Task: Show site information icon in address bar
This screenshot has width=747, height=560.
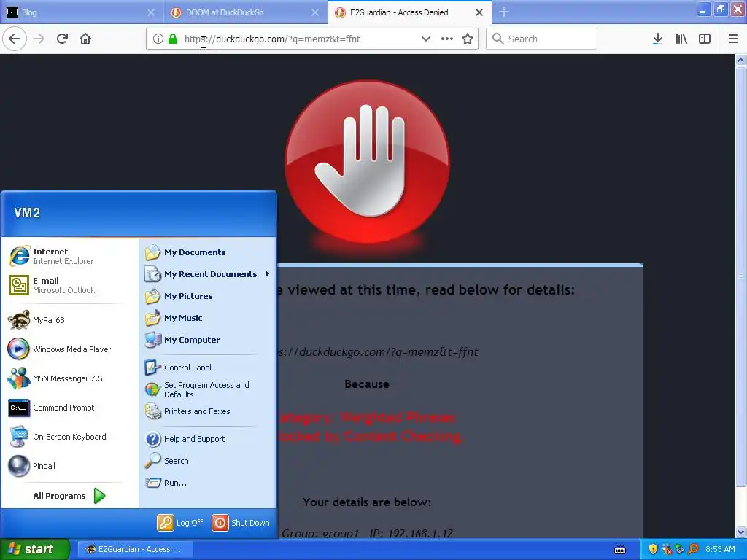Action: click(158, 39)
